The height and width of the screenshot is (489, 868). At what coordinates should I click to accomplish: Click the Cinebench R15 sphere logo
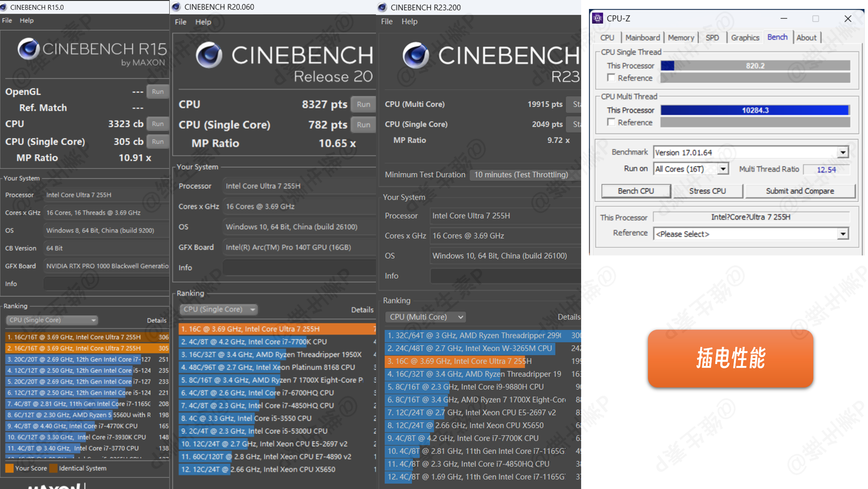click(x=28, y=49)
